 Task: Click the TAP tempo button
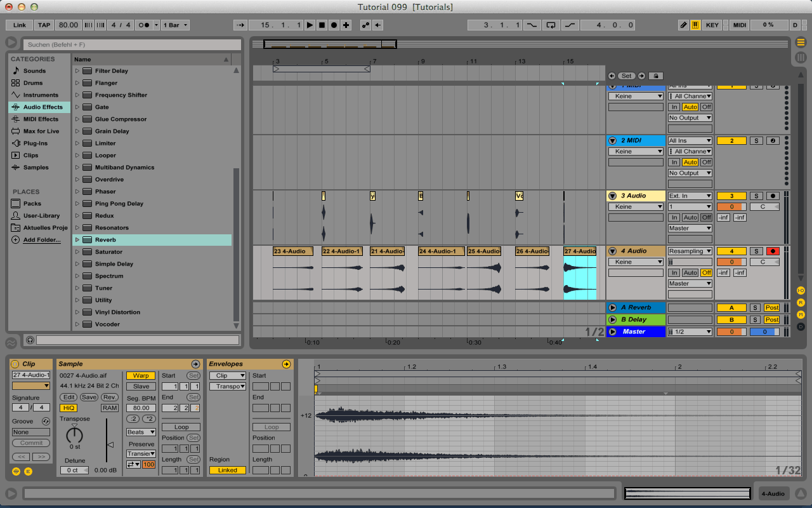44,25
